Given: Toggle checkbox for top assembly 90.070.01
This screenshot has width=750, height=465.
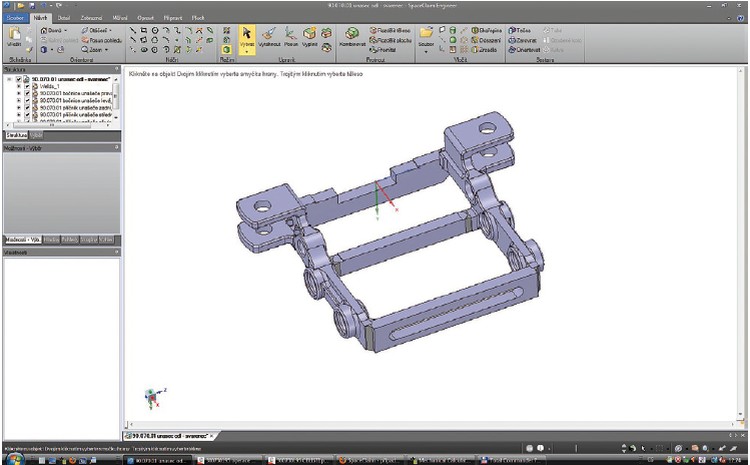Looking at the screenshot, I should pyautogui.click(x=19, y=80).
